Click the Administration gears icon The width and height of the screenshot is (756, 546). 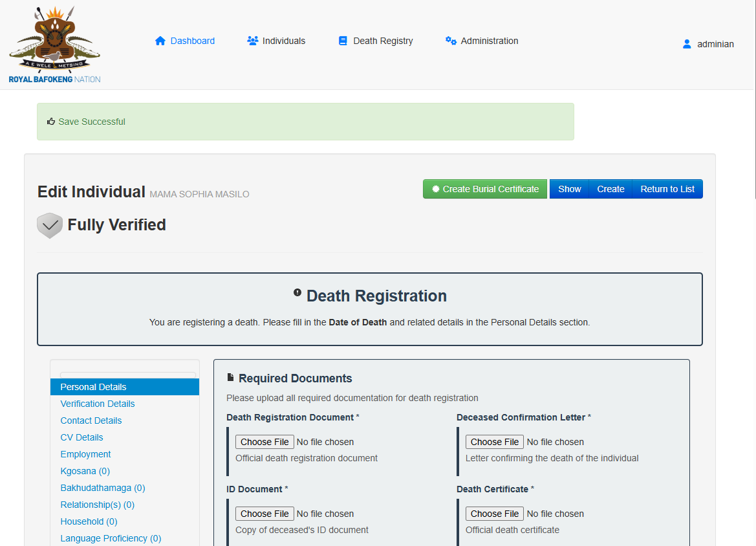pyautogui.click(x=451, y=41)
